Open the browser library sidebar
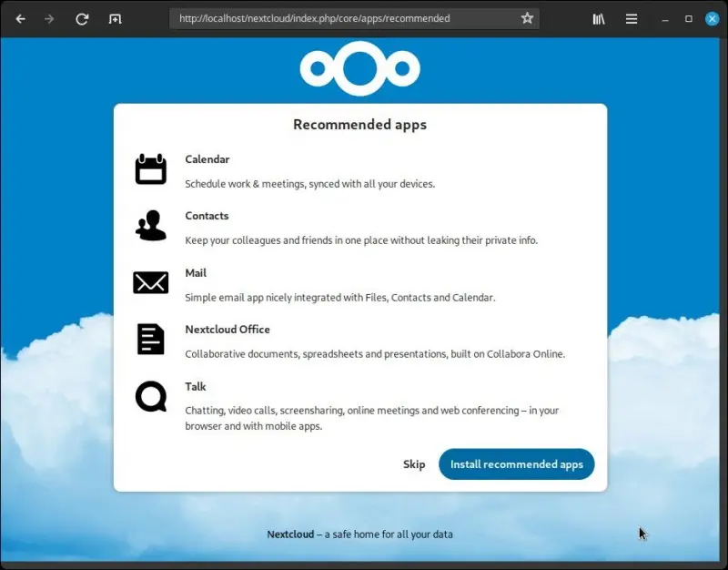The image size is (728, 570). [598, 18]
